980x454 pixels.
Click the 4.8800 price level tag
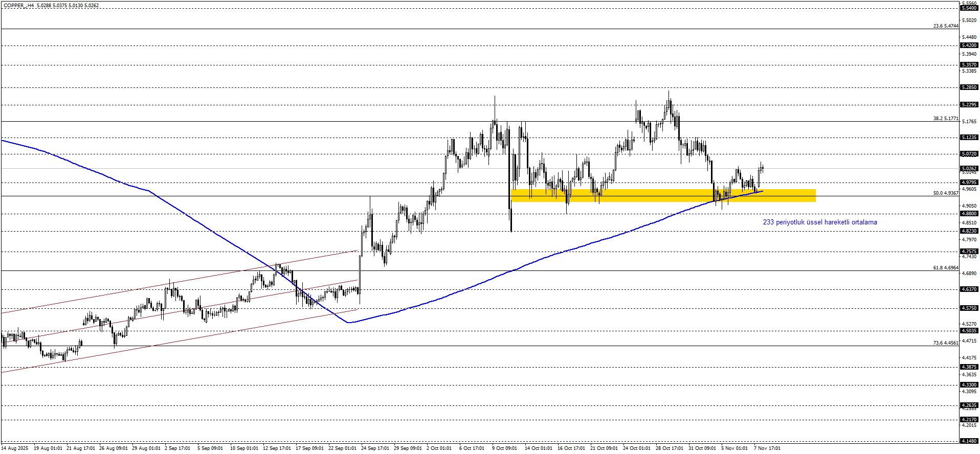tap(969, 214)
